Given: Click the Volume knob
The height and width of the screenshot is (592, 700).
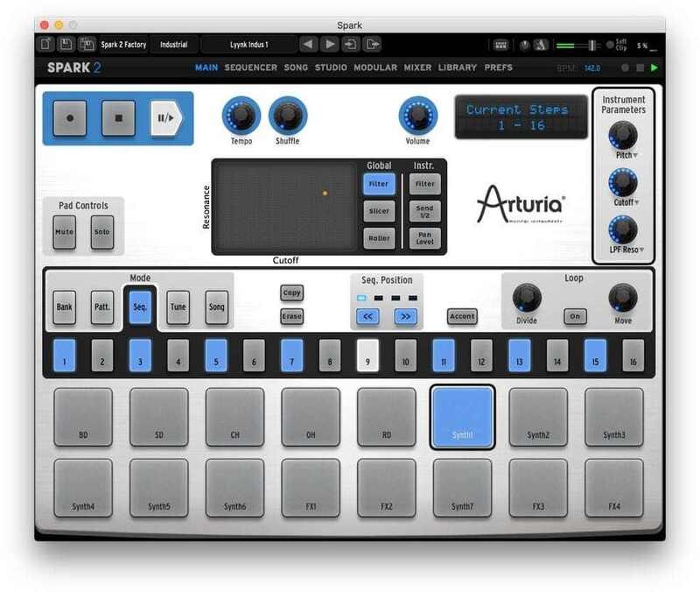Looking at the screenshot, I should pos(417,115).
